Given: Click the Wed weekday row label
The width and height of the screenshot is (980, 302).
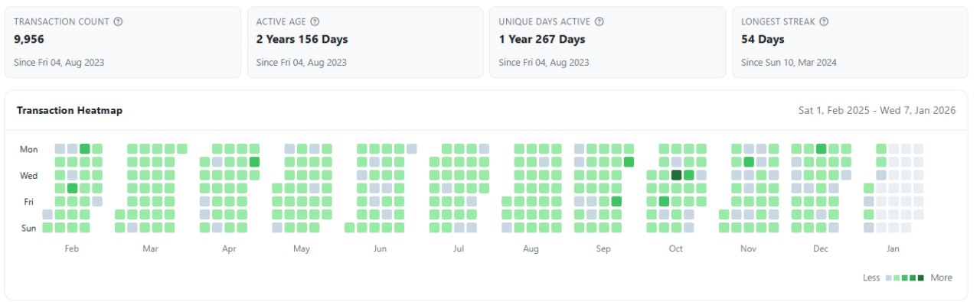Looking at the screenshot, I should pos(28,175).
